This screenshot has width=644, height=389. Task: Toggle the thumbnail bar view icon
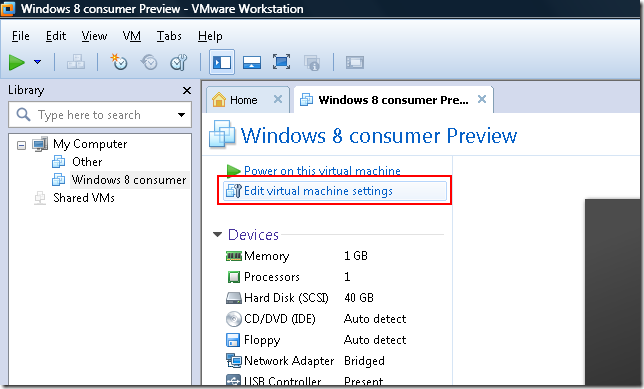(252, 62)
